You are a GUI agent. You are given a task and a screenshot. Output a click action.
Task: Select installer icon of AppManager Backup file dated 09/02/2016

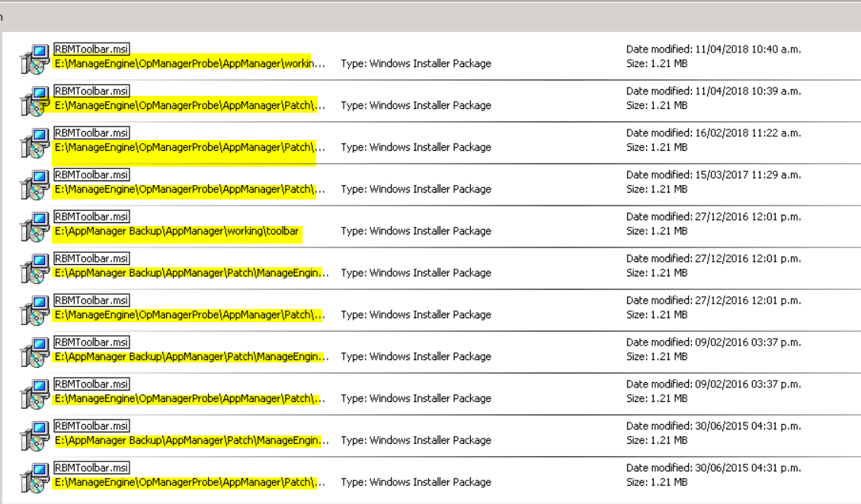coord(34,352)
